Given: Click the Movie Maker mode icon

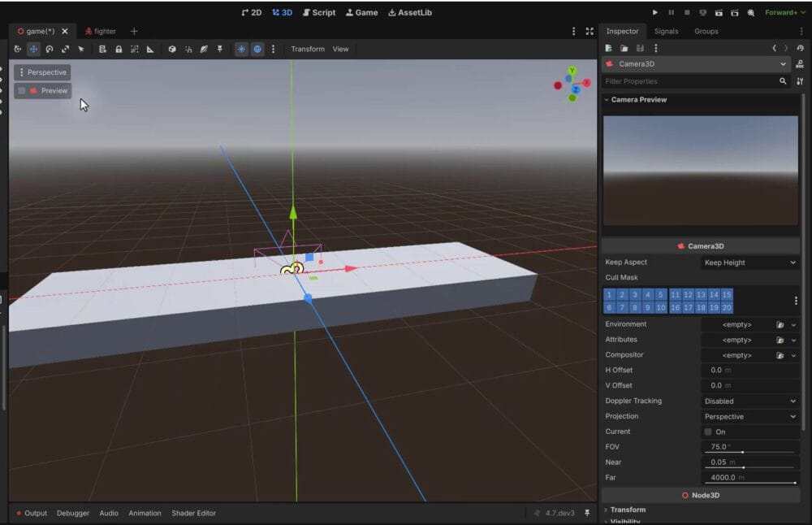Looking at the screenshot, I should (751, 12).
